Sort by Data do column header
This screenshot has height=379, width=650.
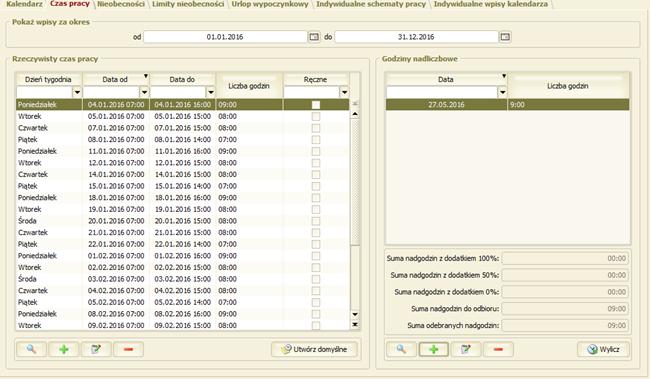coord(182,79)
